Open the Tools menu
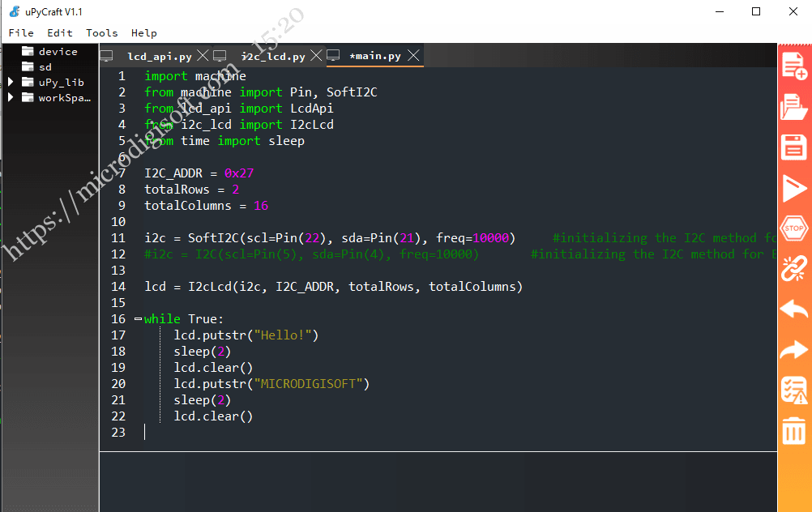Screen dimensions: 812x512 (x=101, y=33)
